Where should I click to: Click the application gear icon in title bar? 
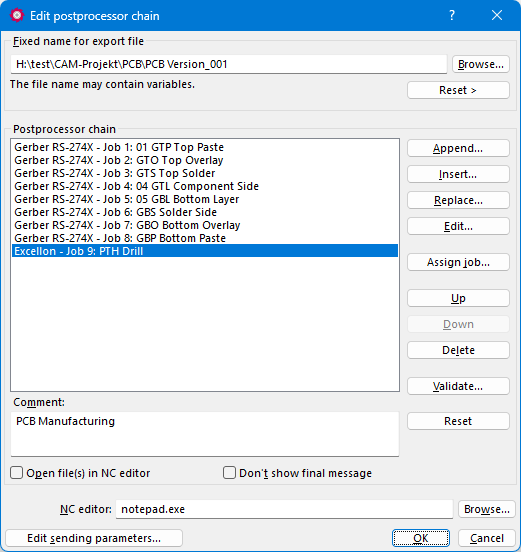point(17,15)
